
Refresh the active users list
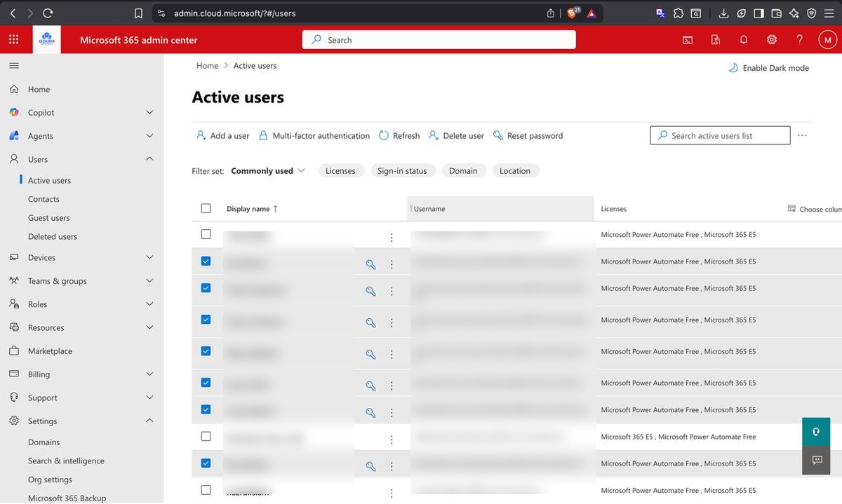click(399, 135)
